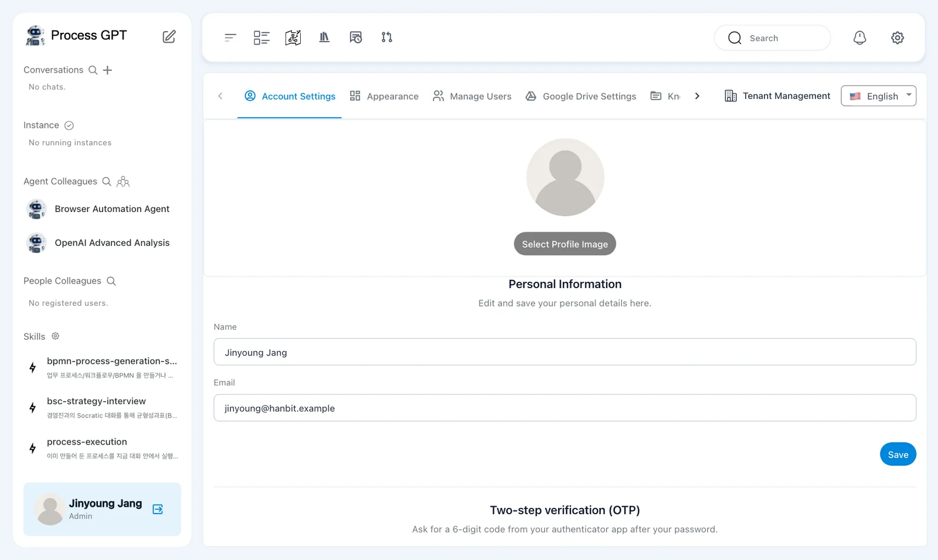Select process-execution skill
Screen dimensions: 938x560
click(103, 448)
